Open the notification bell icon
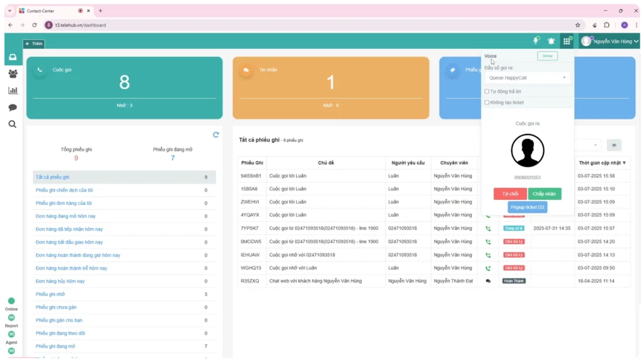The height and width of the screenshot is (362, 644). [x=551, y=41]
